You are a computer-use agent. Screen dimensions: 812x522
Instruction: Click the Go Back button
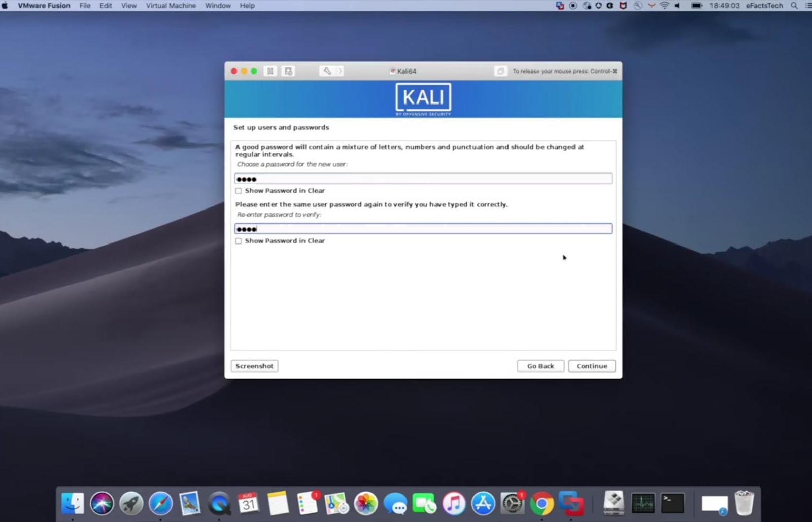click(x=540, y=366)
